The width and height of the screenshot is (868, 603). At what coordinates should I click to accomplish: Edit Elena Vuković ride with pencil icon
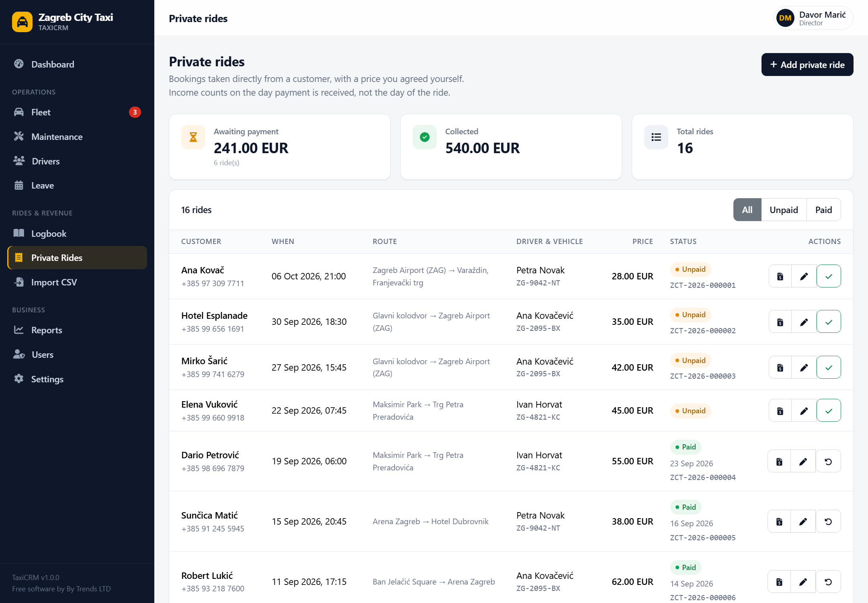pos(804,410)
